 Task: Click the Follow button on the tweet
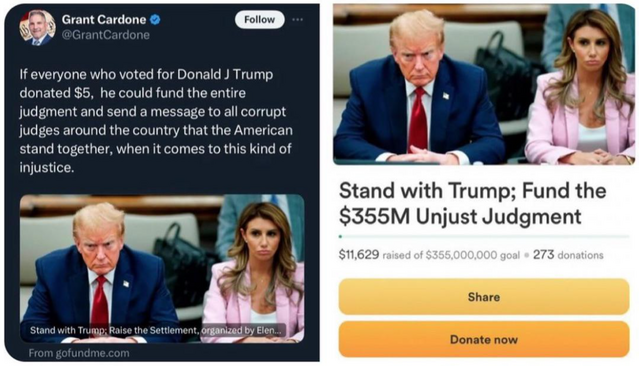[x=260, y=20]
